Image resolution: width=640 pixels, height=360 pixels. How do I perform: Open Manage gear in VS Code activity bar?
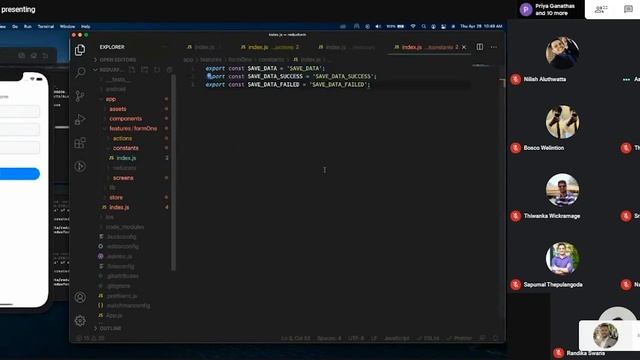[x=80, y=320]
